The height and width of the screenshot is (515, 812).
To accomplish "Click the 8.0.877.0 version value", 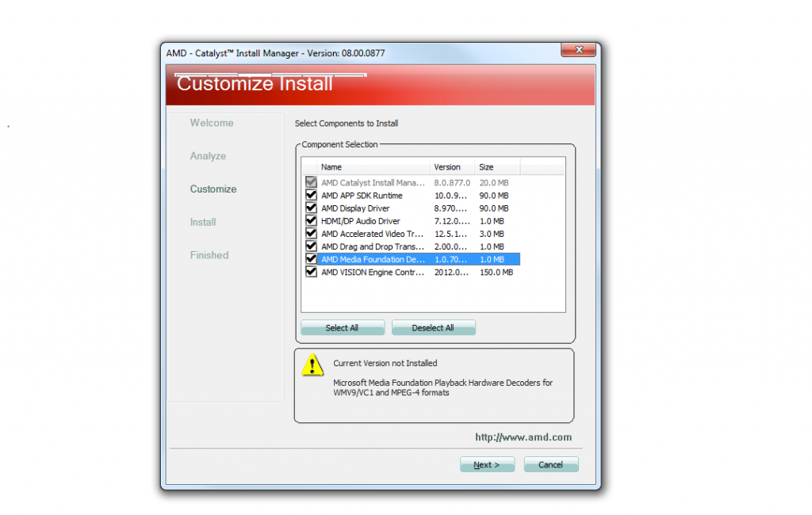I will click(x=452, y=183).
